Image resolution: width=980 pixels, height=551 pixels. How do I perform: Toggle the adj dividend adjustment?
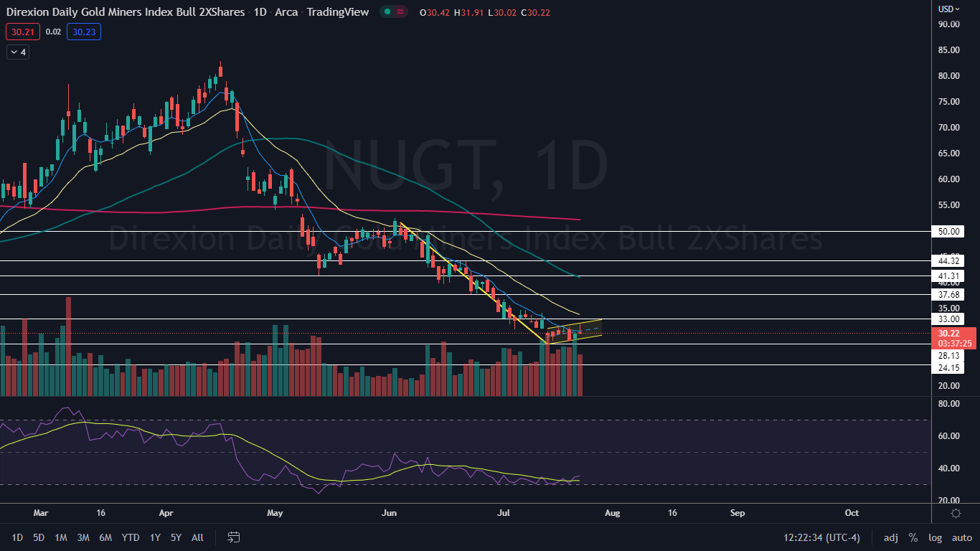point(890,537)
